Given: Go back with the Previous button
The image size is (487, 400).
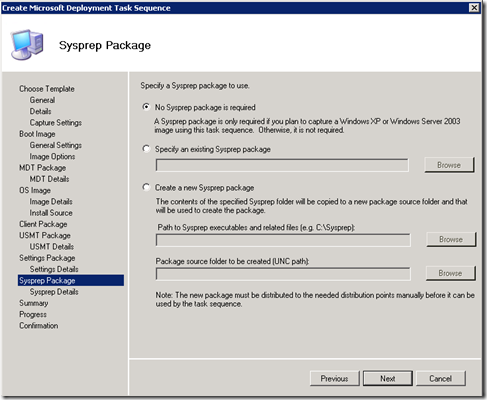Looking at the screenshot, I should 334,378.
